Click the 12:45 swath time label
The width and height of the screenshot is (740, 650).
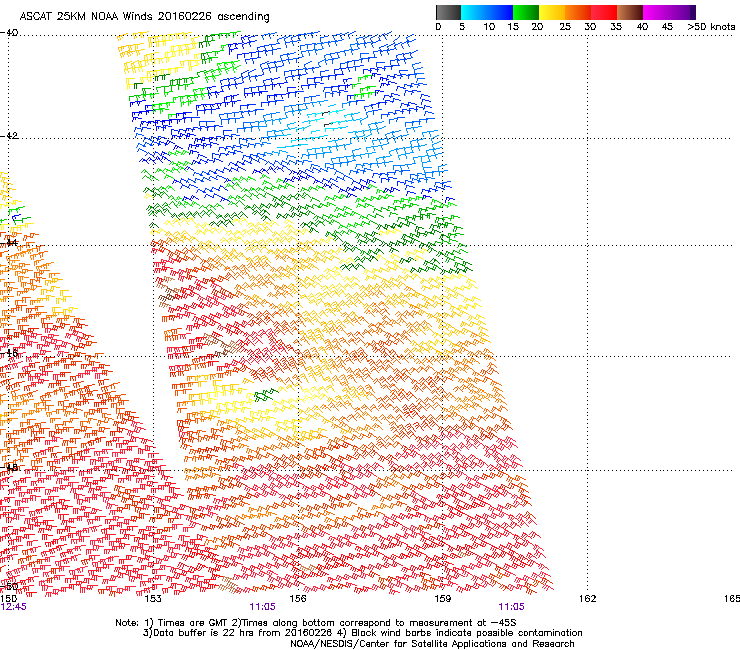click(x=14, y=607)
